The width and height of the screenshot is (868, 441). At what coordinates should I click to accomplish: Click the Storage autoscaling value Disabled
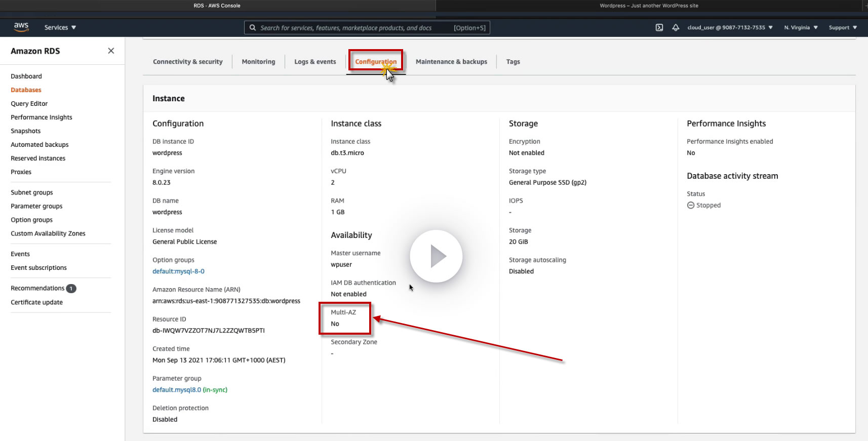(522, 271)
